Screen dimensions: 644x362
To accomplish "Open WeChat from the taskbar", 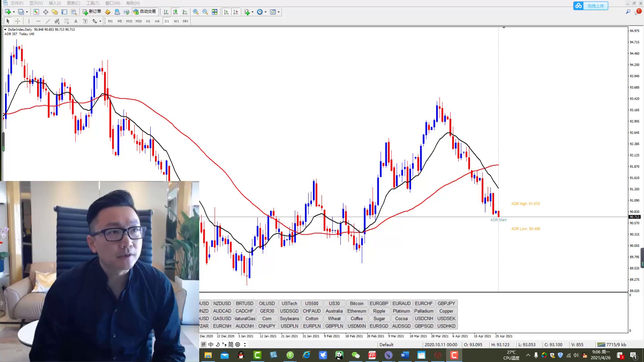I will (356, 355).
